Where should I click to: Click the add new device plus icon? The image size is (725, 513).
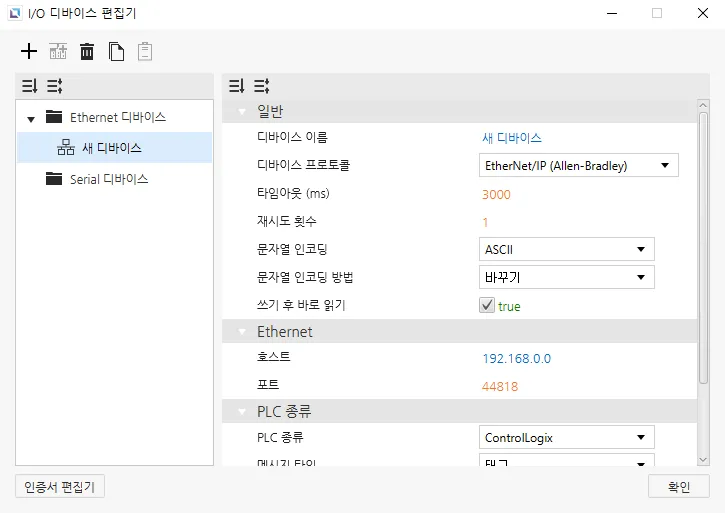tap(29, 51)
